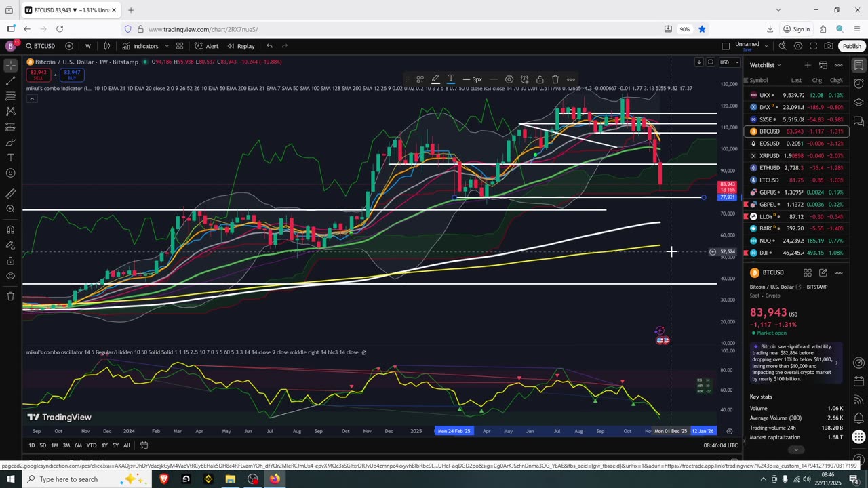
Task: Activate the zoom in tool
Action: [10, 209]
